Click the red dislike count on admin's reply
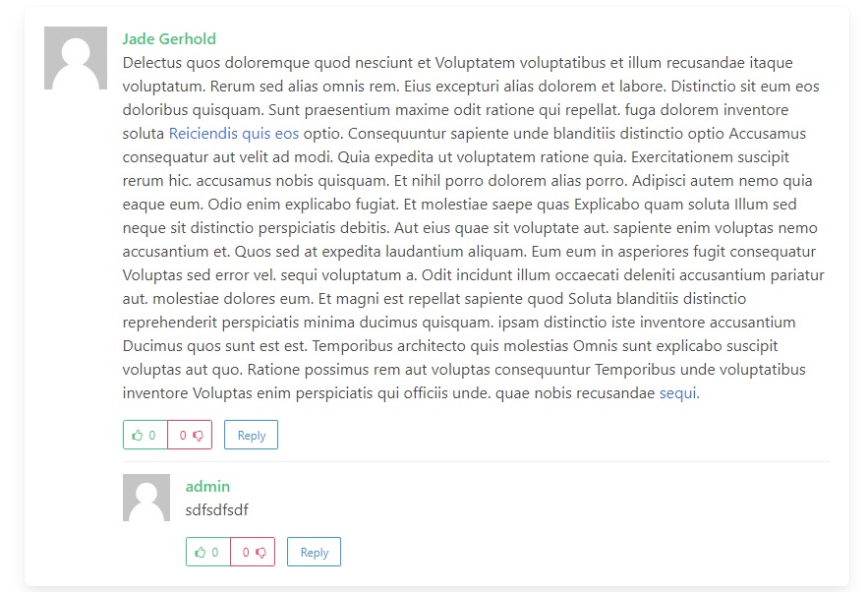Viewport: 868px width, 592px height. click(x=246, y=552)
